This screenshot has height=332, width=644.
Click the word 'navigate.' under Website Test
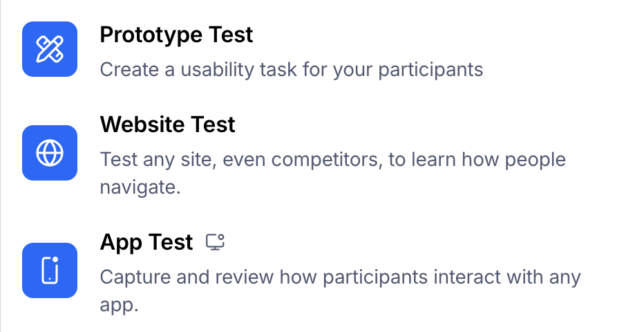point(140,187)
